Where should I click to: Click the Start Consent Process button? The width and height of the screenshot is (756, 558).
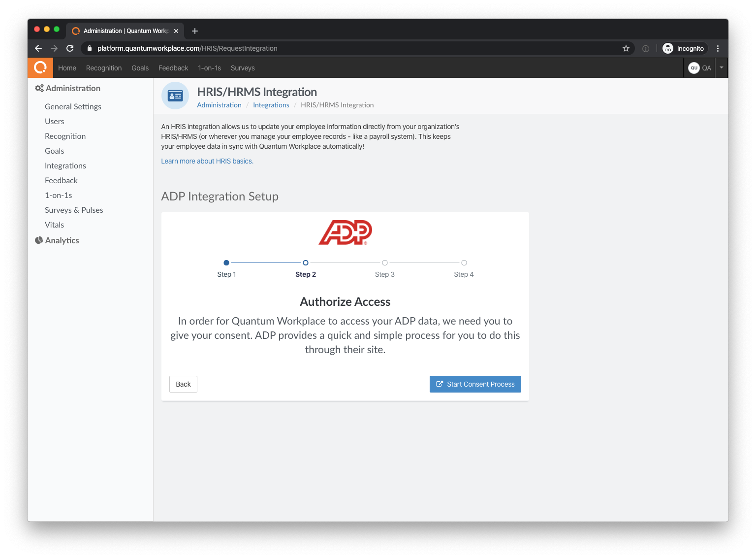[x=475, y=384]
